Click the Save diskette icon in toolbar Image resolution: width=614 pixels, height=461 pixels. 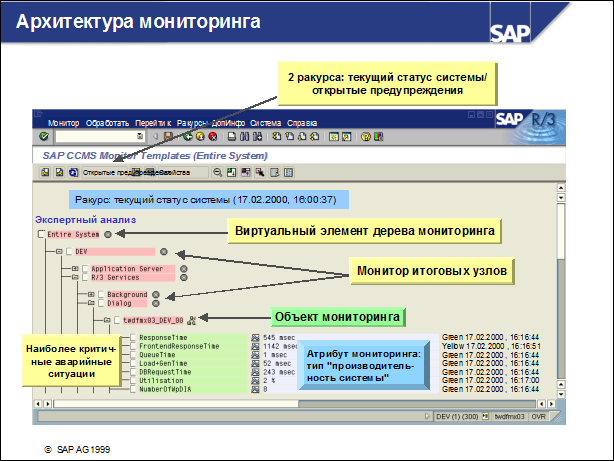pos(171,136)
